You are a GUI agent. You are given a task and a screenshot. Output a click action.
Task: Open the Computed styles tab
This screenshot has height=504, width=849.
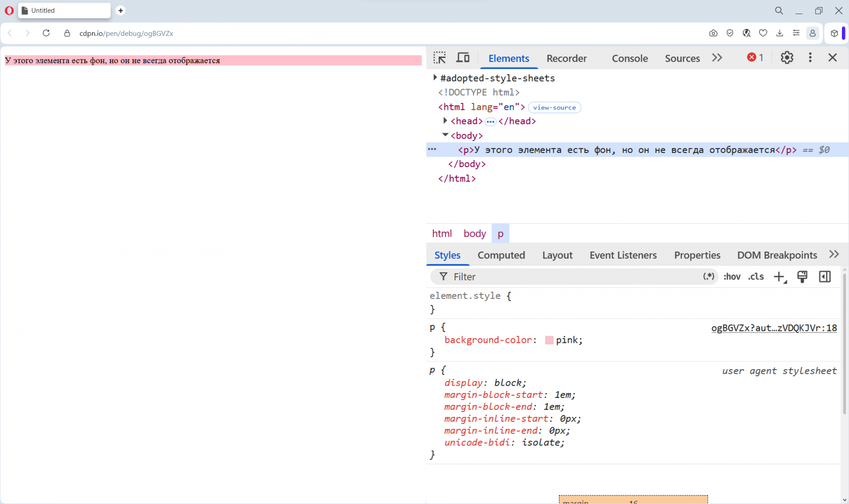(501, 255)
